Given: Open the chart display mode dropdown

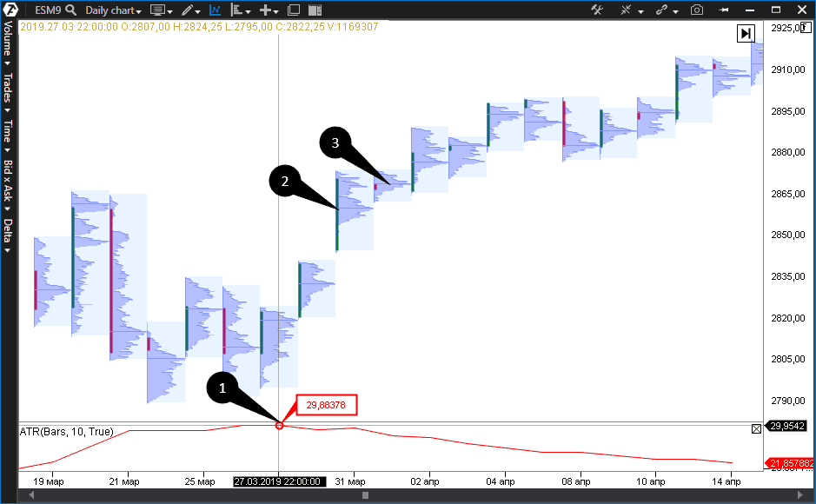Looking at the screenshot, I should 160,10.
